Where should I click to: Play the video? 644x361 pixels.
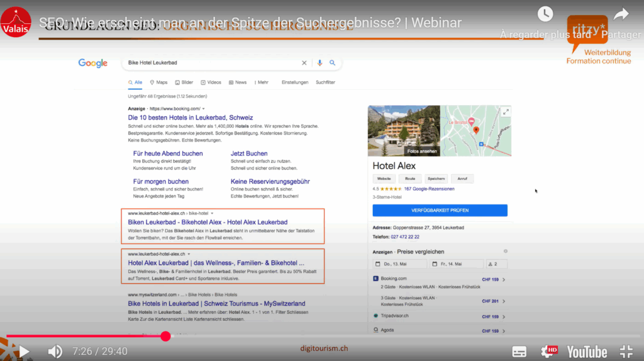[24, 352]
